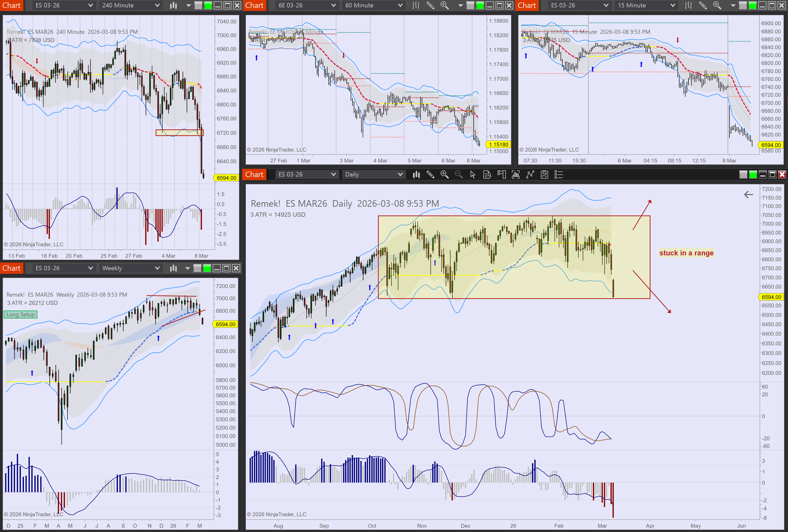The width and height of the screenshot is (788, 532).
Task: Open the chart style (bars) tool on the Daily chart
Action: tap(416, 175)
